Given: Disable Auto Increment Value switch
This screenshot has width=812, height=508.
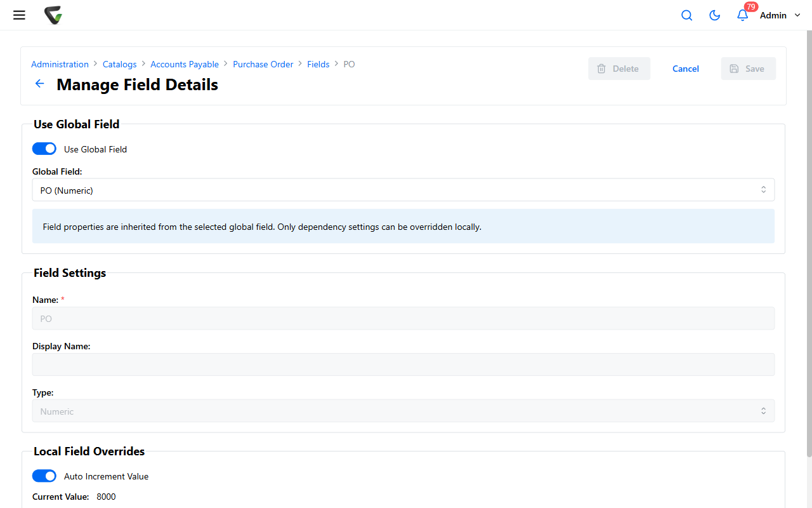Looking at the screenshot, I should 44,476.
